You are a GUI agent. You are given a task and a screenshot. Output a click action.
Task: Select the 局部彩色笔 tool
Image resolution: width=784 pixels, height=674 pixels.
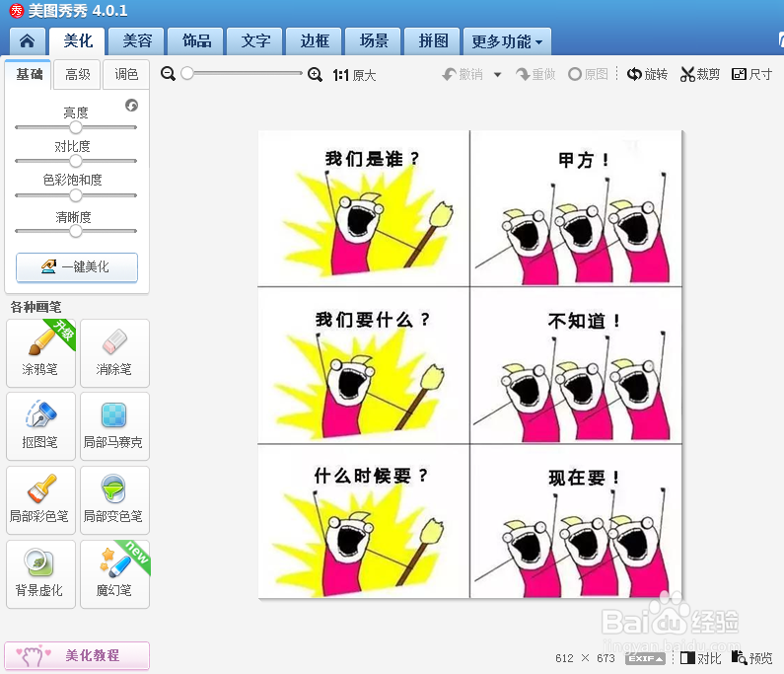[x=40, y=500]
